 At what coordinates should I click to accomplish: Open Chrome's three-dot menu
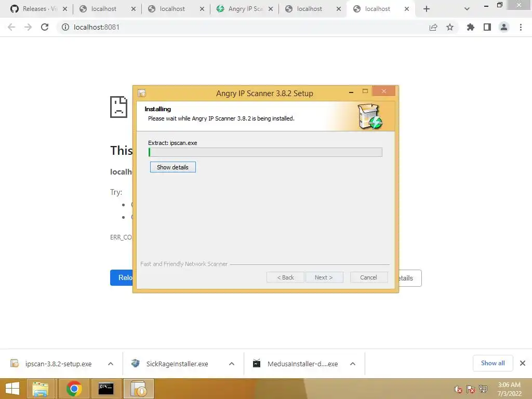click(521, 27)
